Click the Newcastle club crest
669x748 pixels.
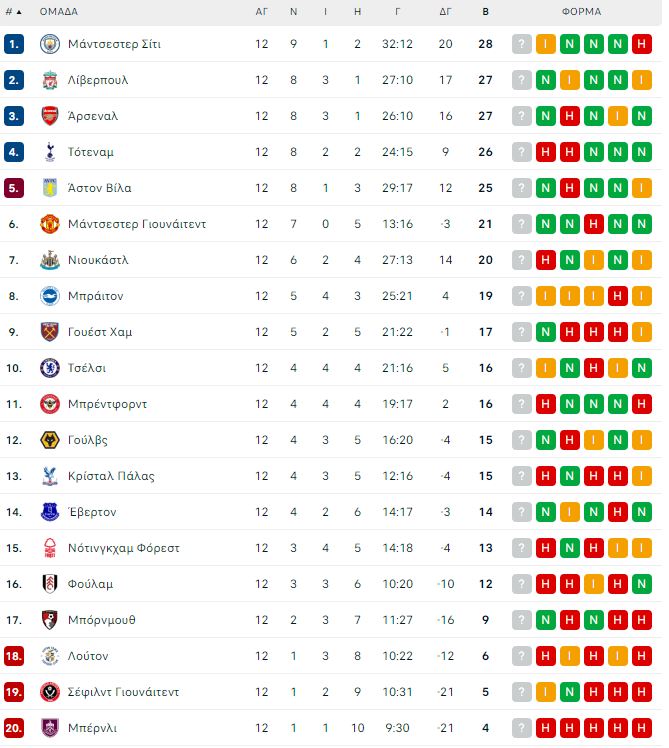(50, 260)
